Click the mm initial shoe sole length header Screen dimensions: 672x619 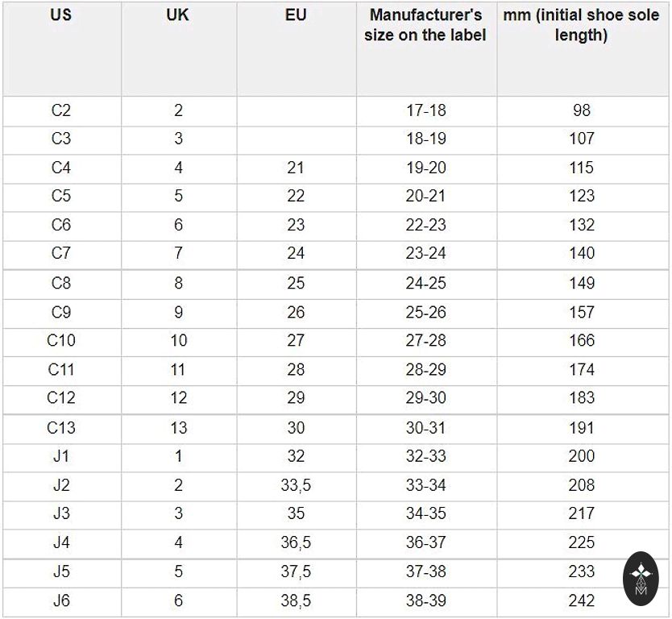(582, 25)
